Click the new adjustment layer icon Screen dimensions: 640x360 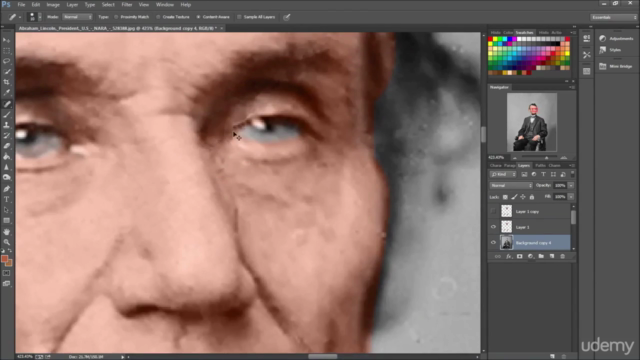[530, 256]
